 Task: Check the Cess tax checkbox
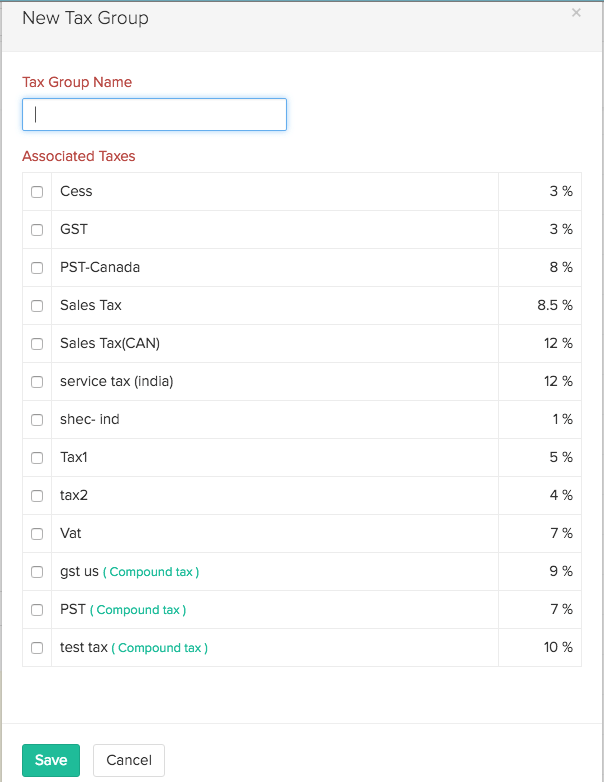(37, 192)
